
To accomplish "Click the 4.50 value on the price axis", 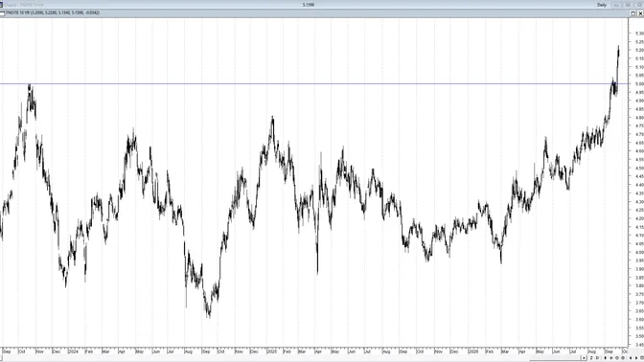I will point(639,168).
